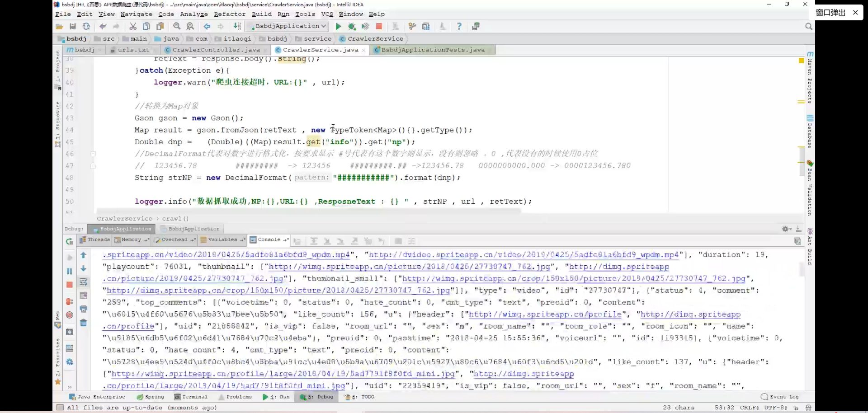Select second BsbdjApplication debug session tab

190,229
